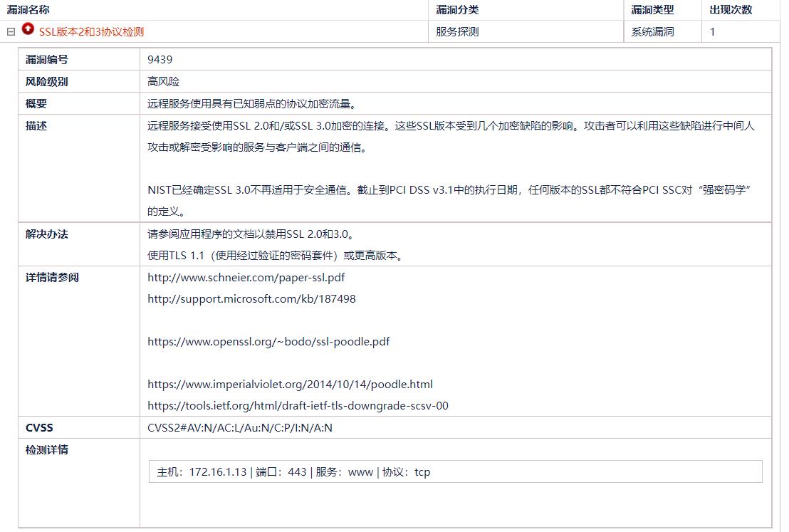Select the summary text 远程服务使用具有已知弱点的协议加密流量
This screenshot has height=532, width=789.
(253, 104)
